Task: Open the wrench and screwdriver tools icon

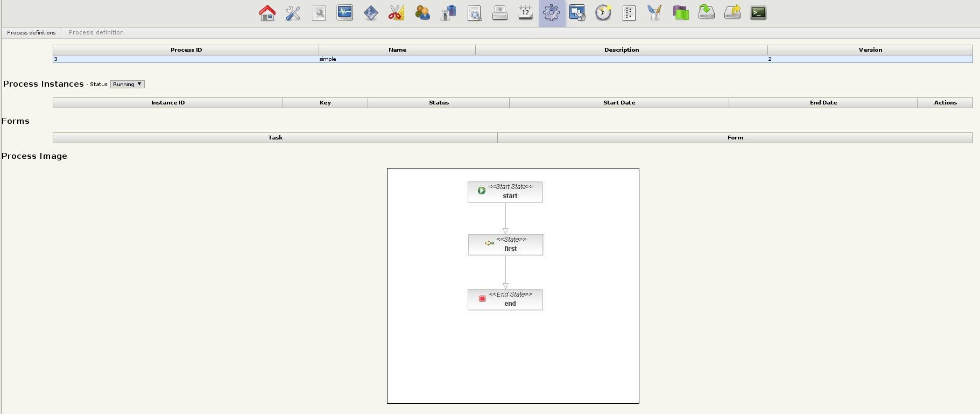Action: [x=293, y=13]
